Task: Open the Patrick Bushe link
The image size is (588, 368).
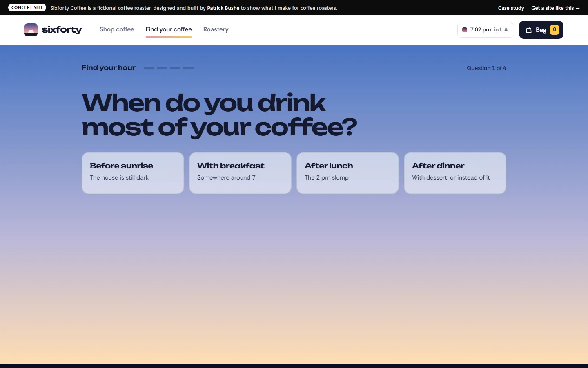Action: click(x=223, y=8)
